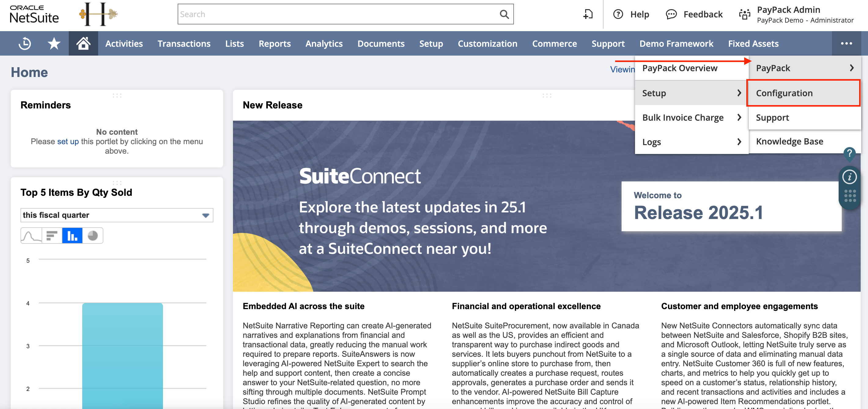
Task: Click the teal bar in the chart
Action: 122,353
